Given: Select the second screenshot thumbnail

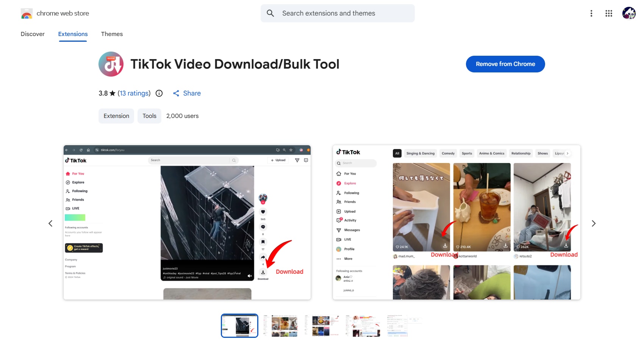Looking at the screenshot, I should coord(280,325).
